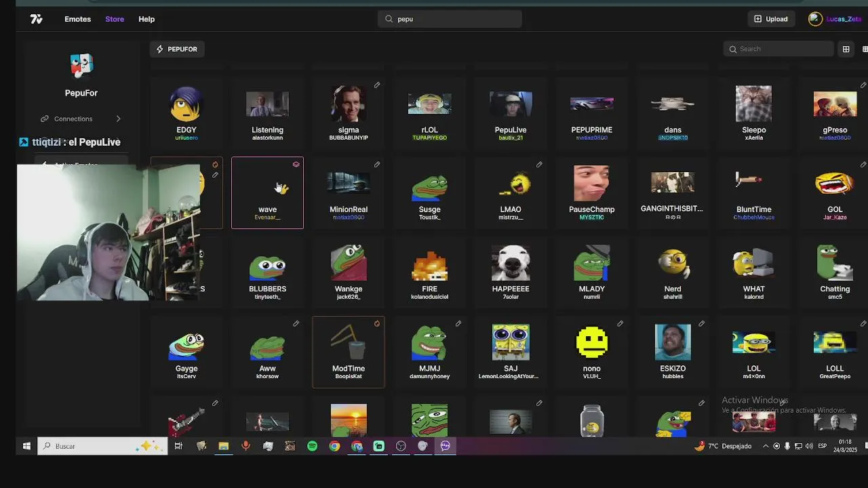Click the edit pencil on MinionReal emote
Image resolution: width=868 pixels, height=488 pixels.
tap(377, 165)
